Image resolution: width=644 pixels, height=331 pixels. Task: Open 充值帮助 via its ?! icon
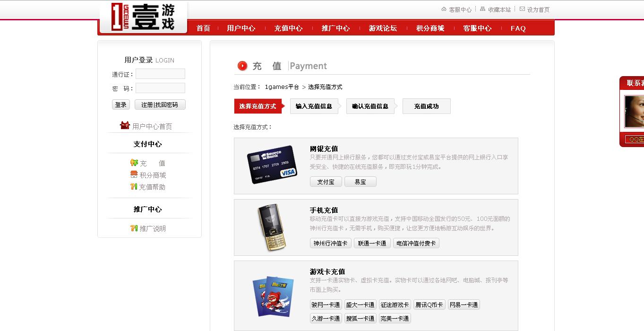point(134,186)
